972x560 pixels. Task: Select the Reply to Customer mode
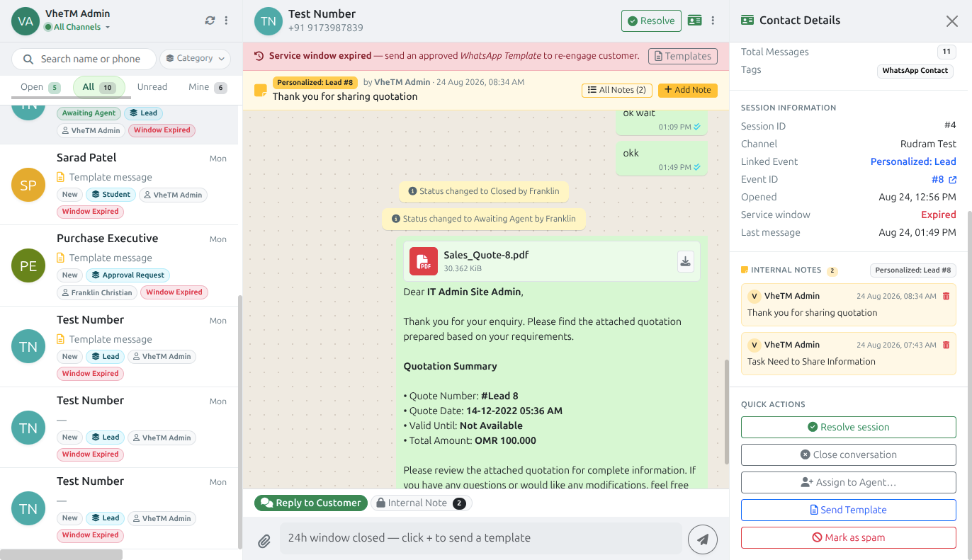click(x=311, y=503)
